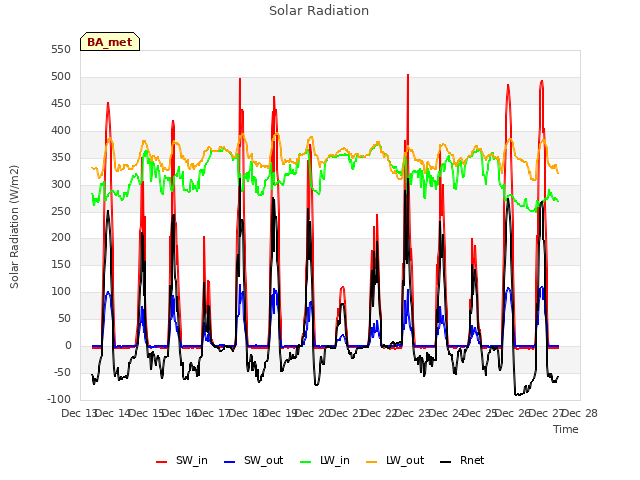Toggle LW_out series in legend
The width and height of the screenshot is (640, 480).
(x=395, y=460)
